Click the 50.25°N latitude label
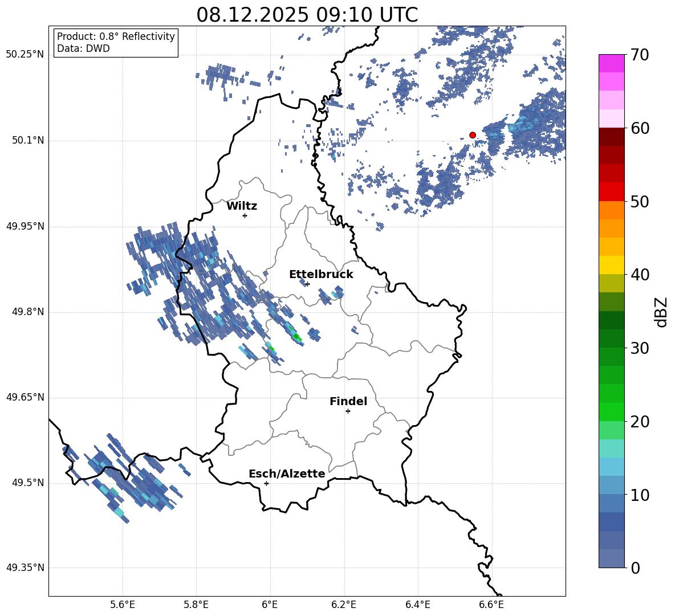The image size is (675, 616). pos(25,55)
